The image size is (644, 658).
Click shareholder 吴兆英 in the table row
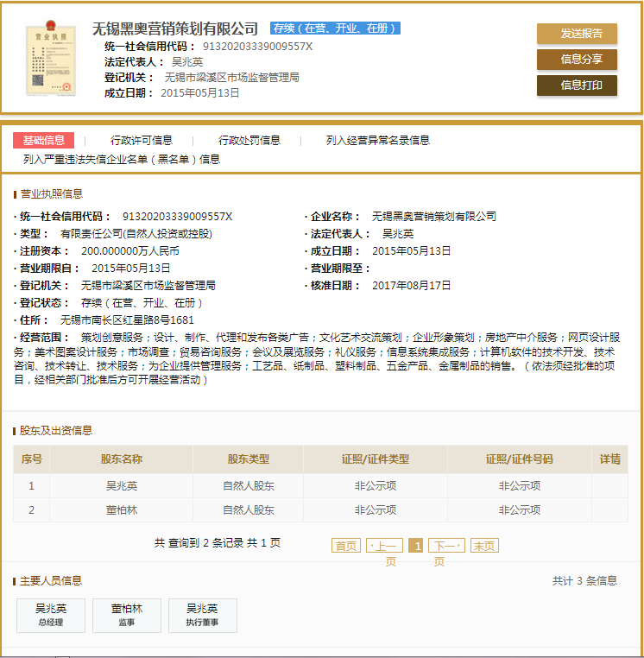(121, 486)
